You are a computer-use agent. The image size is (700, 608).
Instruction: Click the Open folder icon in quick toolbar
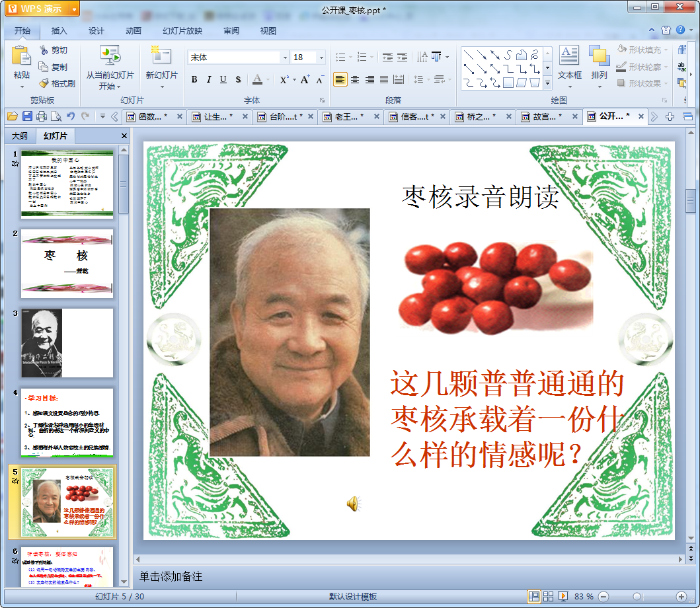point(13,116)
